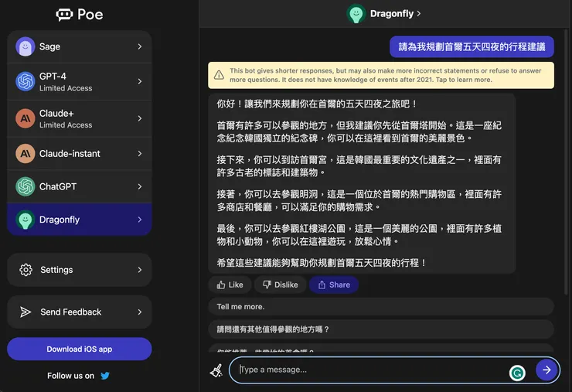Switch to the GPT-4 Limited Access chat
This screenshot has height=392, width=572.
point(79,81)
